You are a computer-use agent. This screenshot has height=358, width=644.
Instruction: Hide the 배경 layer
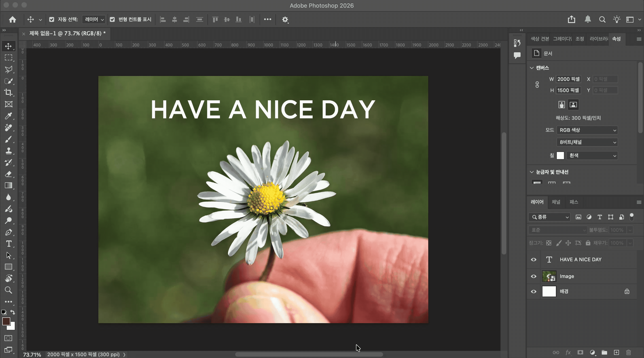point(534,292)
